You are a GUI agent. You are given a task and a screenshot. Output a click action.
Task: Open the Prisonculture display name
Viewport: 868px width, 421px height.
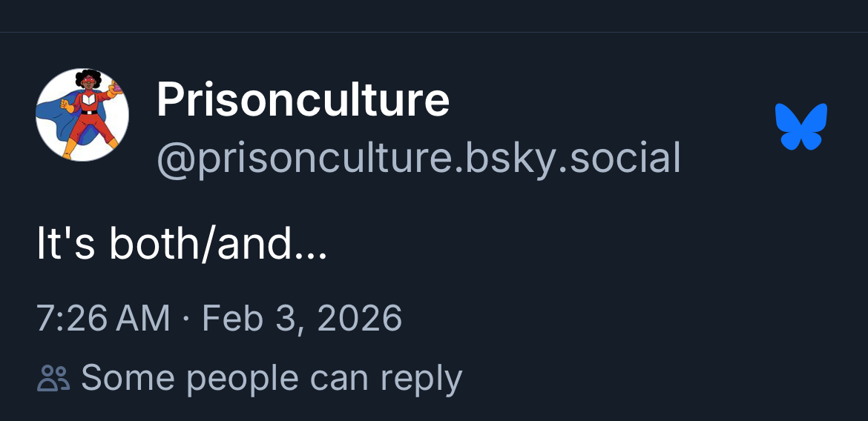click(303, 100)
